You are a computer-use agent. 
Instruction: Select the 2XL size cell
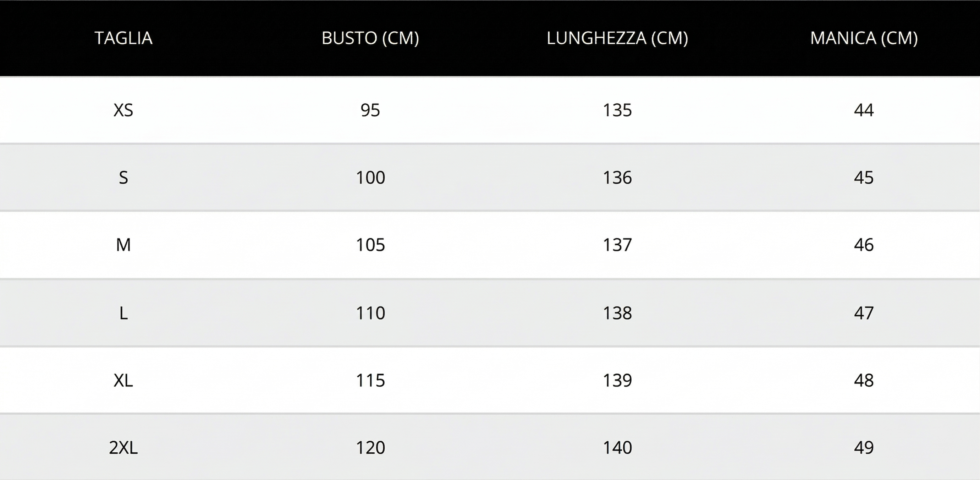[123, 448]
